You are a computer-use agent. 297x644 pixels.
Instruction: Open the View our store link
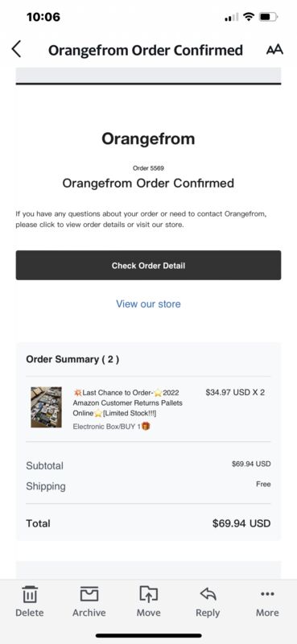point(148,304)
